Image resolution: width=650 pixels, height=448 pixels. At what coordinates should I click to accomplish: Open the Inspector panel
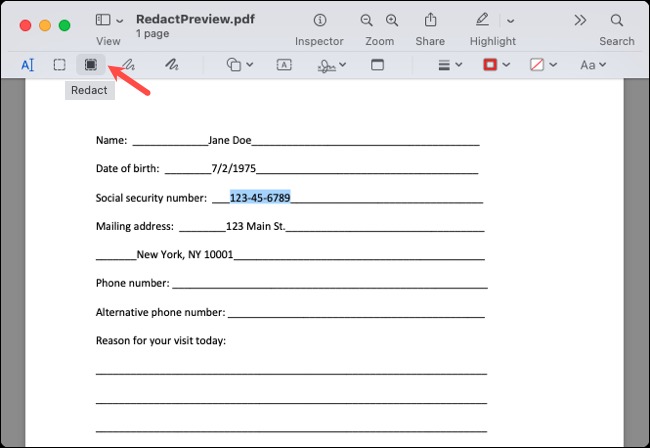[320, 20]
